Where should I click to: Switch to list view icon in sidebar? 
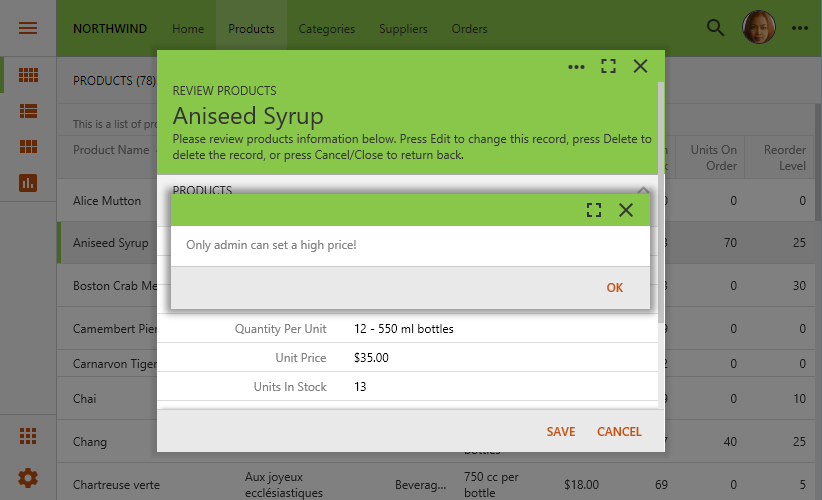pos(28,111)
